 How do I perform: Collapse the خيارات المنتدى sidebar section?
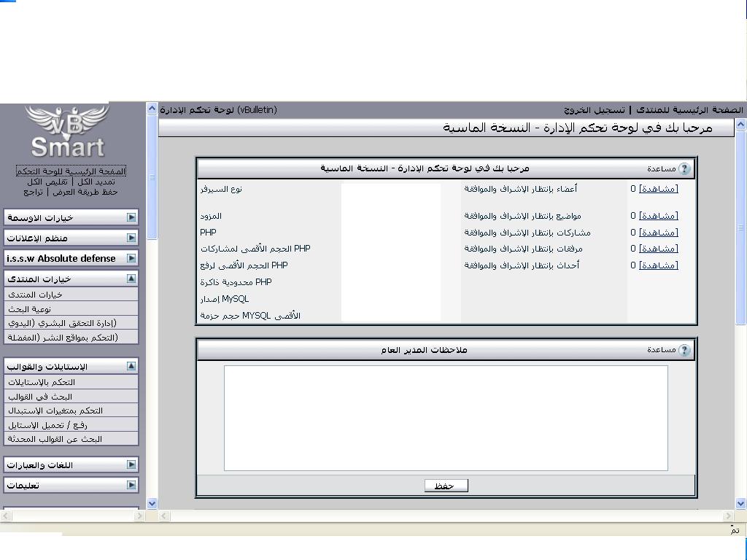(131, 279)
